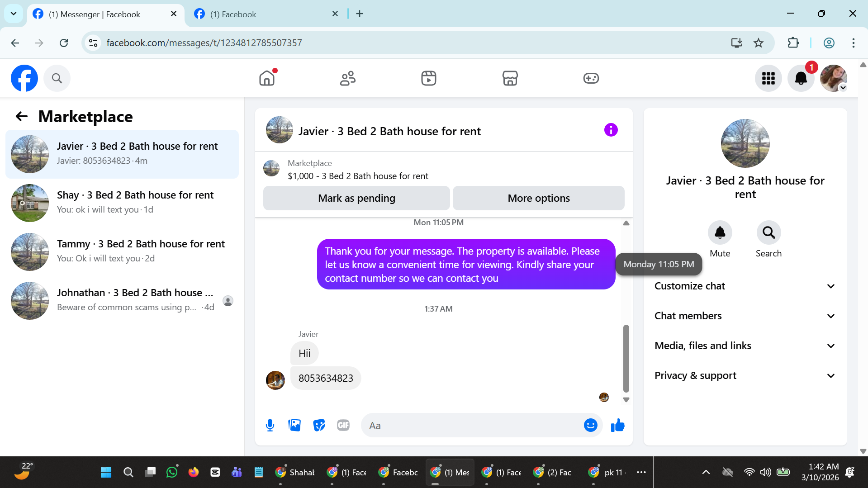Open Facebook home logo

click(24, 78)
